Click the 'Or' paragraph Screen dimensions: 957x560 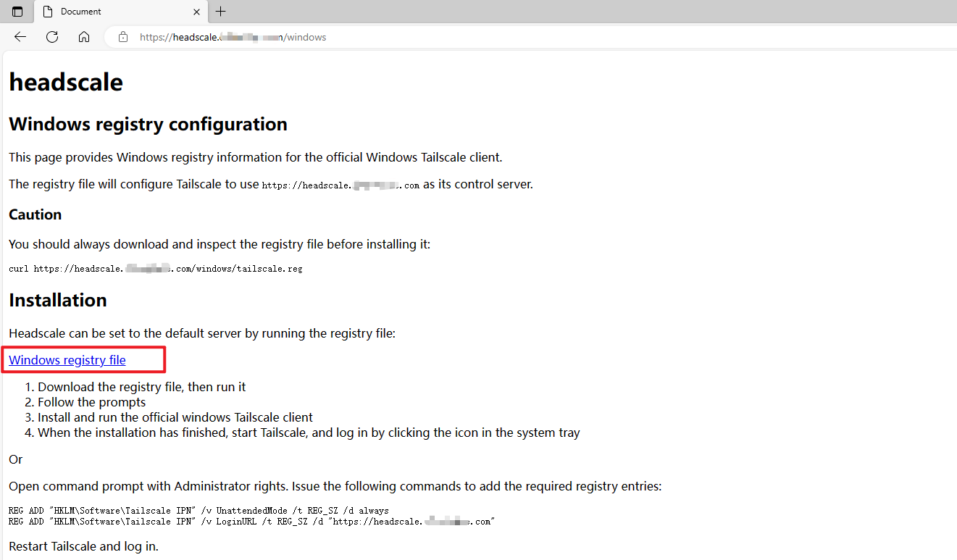pyautogui.click(x=16, y=459)
